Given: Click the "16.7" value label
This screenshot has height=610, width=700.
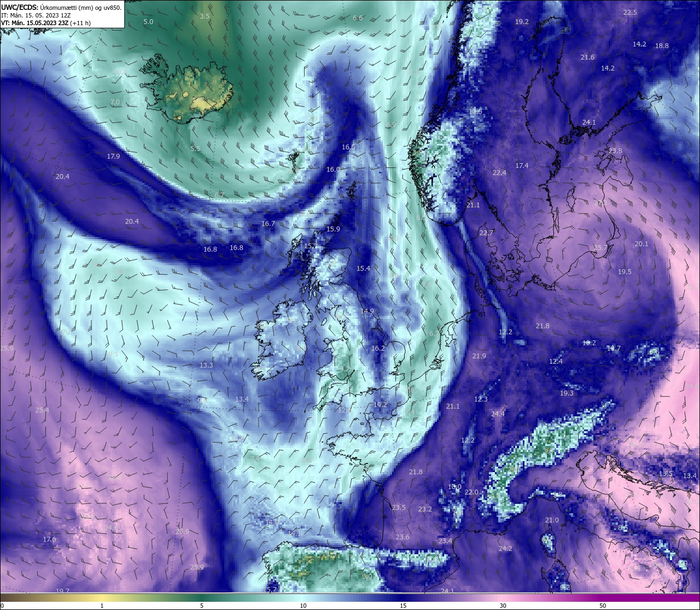Looking at the screenshot, I should pos(268,224).
